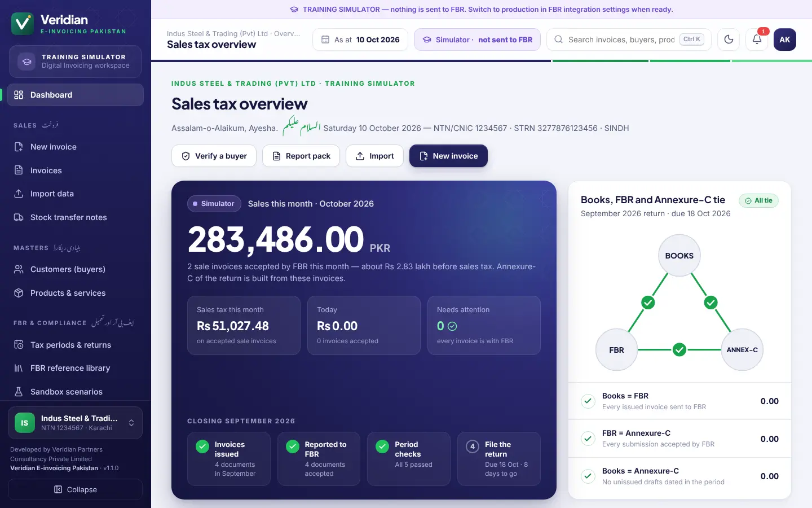Open Invoices issued closing step
Screen dimensions: 812x508
click(x=229, y=459)
